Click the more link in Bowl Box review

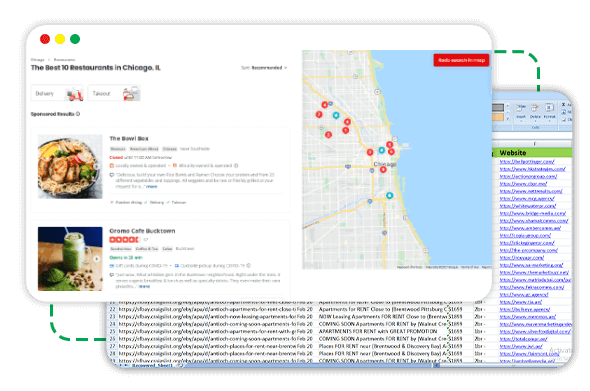(152, 186)
